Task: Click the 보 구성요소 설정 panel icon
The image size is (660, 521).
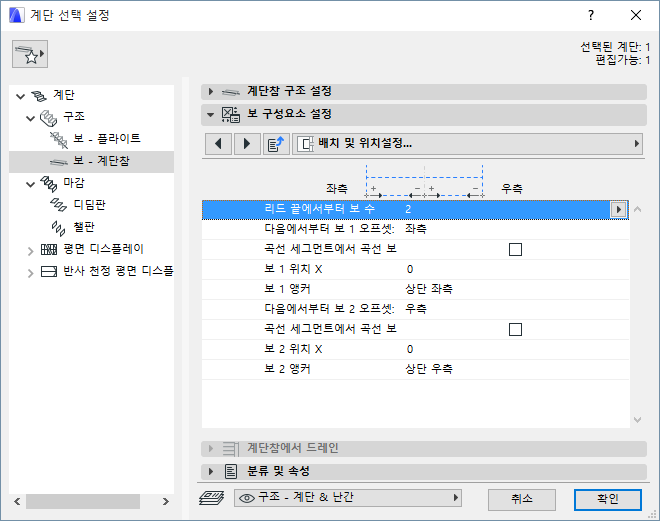Action: [231, 114]
